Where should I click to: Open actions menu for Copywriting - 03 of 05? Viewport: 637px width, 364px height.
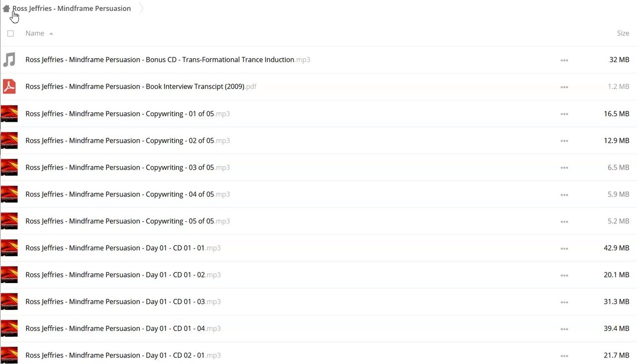(564, 168)
